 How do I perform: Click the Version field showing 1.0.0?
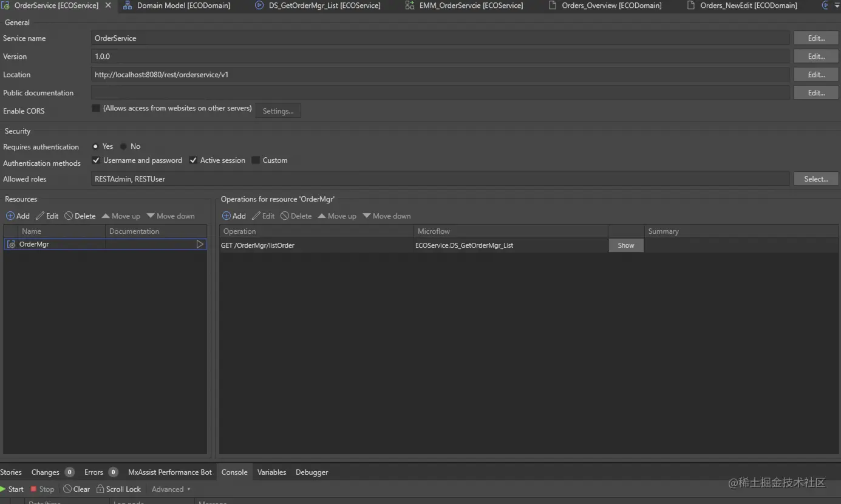tap(441, 56)
